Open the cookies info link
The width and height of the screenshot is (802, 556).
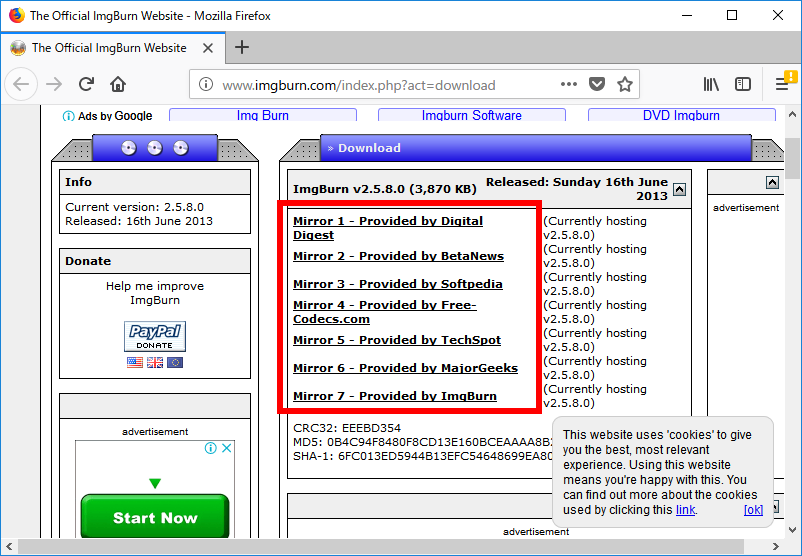coord(685,510)
